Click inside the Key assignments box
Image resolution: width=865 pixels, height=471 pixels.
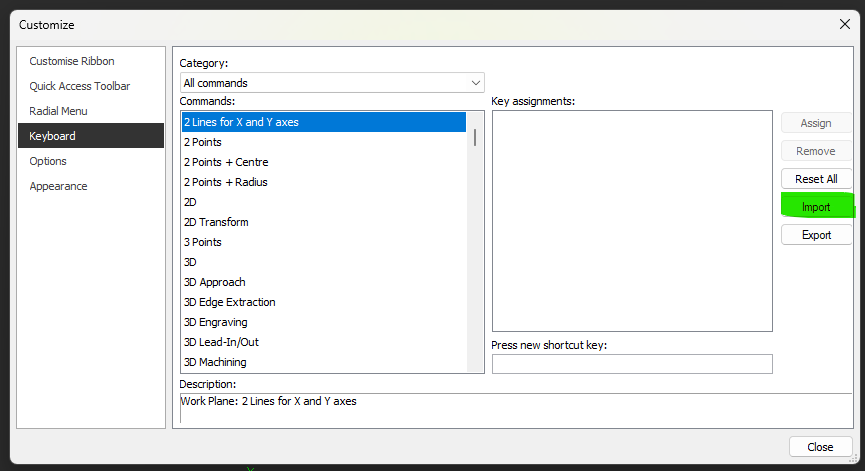pos(631,220)
